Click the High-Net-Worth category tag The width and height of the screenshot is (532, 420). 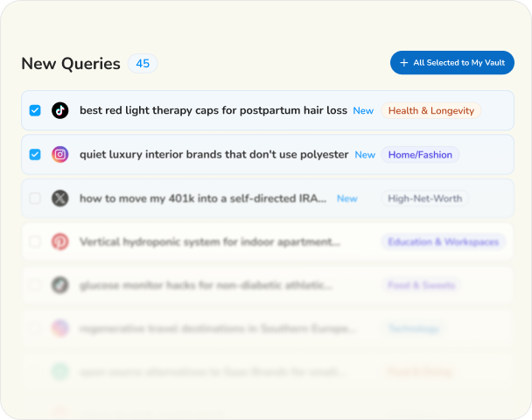[424, 199]
